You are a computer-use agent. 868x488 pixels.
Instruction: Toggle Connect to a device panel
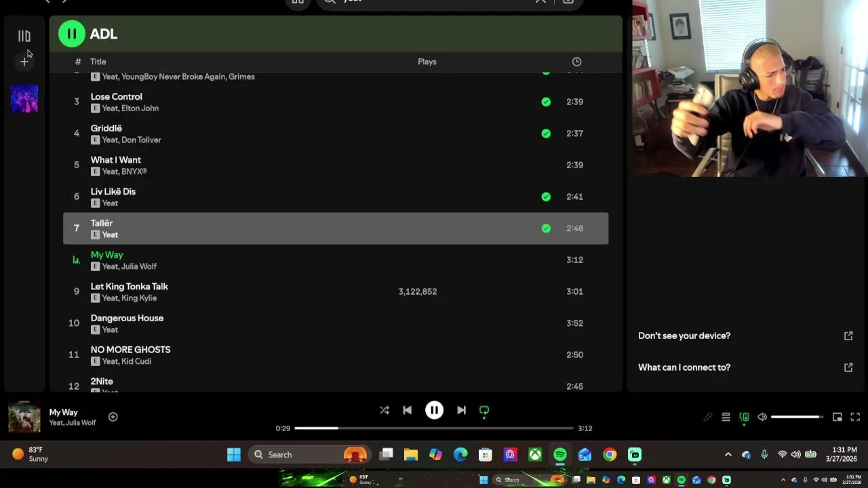click(x=744, y=417)
